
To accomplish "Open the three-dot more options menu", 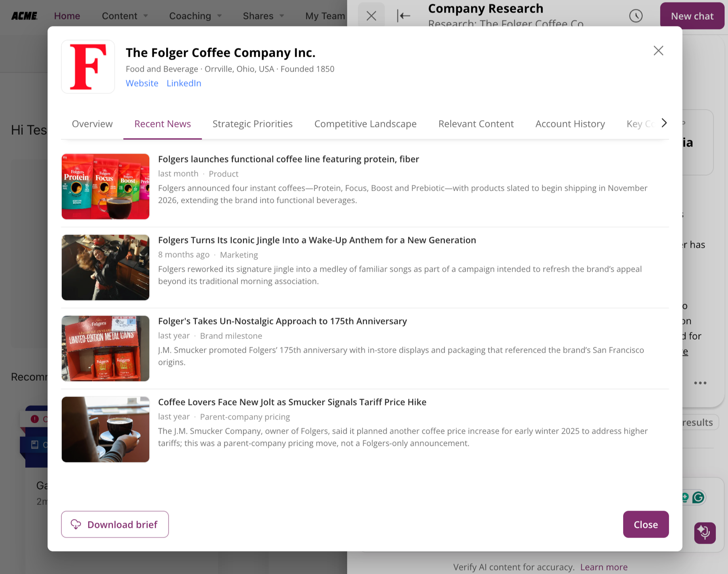I will 700,383.
